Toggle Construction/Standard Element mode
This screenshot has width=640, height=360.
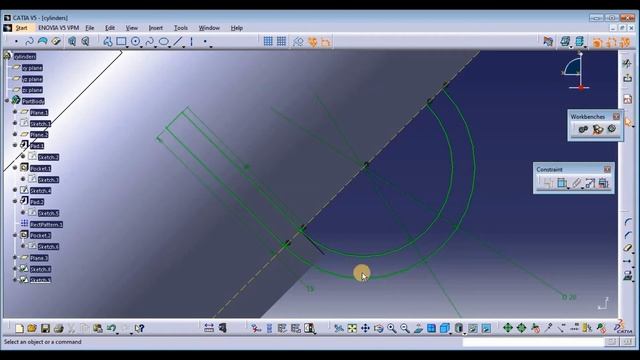[298, 41]
